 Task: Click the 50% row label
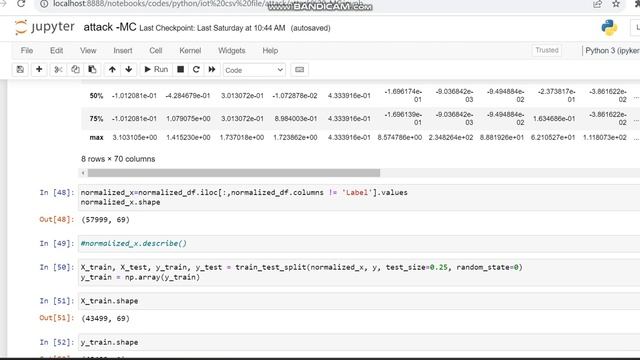96,96
